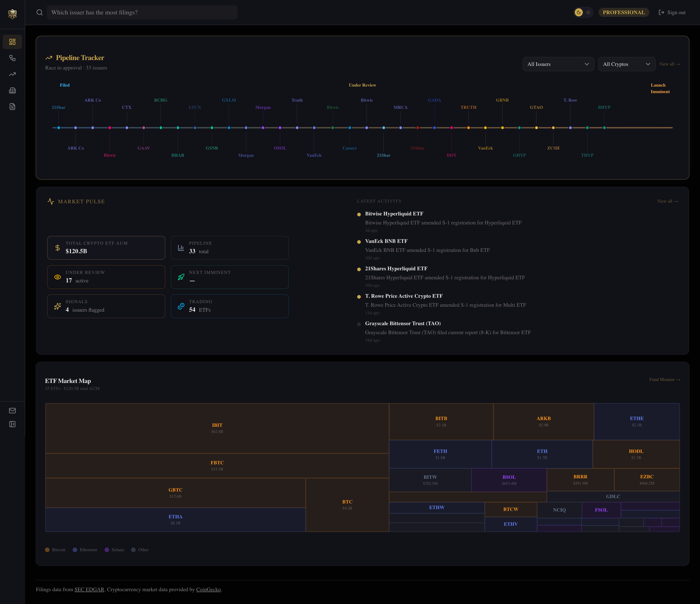Select the OSOL marker on the pipeline timeline
The height and width of the screenshot is (604, 700).
(x=280, y=128)
